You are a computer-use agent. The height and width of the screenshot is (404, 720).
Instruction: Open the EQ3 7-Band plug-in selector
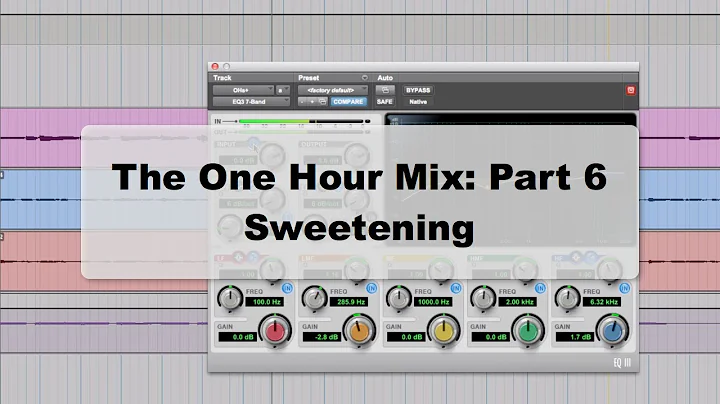coord(251,101)
